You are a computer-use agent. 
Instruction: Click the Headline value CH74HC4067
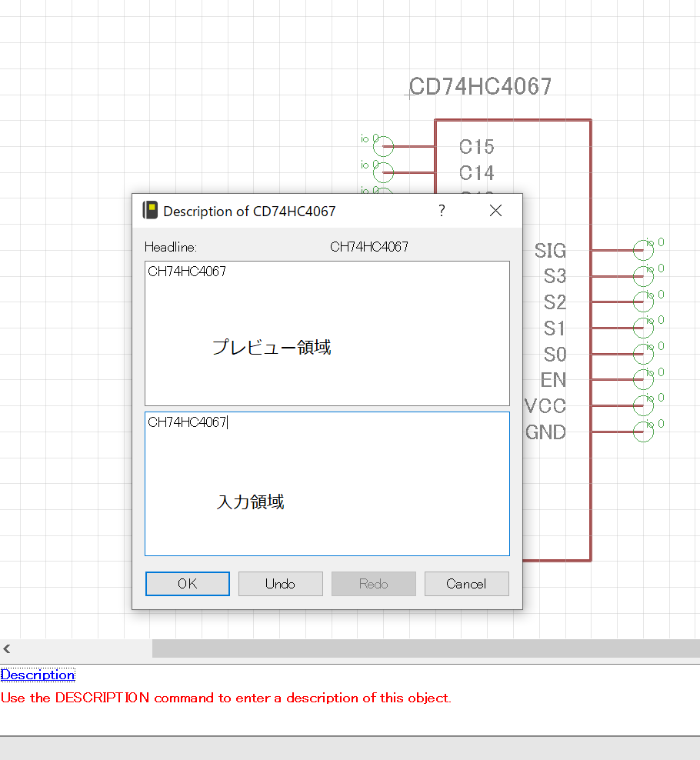pos(369,247)
